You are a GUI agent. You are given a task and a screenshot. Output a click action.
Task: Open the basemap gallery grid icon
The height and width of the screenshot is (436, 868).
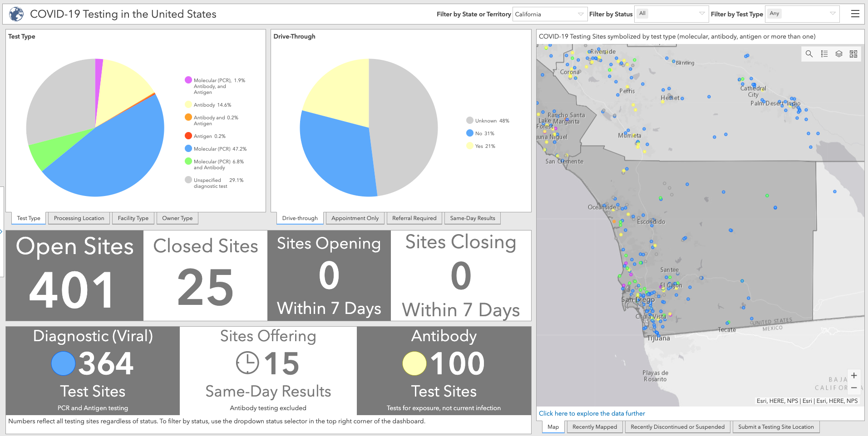853,54
